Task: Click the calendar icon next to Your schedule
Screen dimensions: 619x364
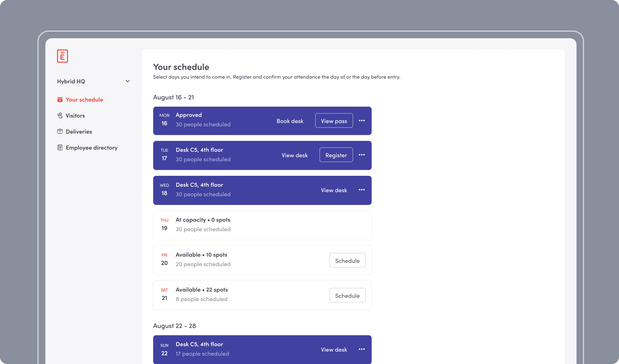Action: 60,99
